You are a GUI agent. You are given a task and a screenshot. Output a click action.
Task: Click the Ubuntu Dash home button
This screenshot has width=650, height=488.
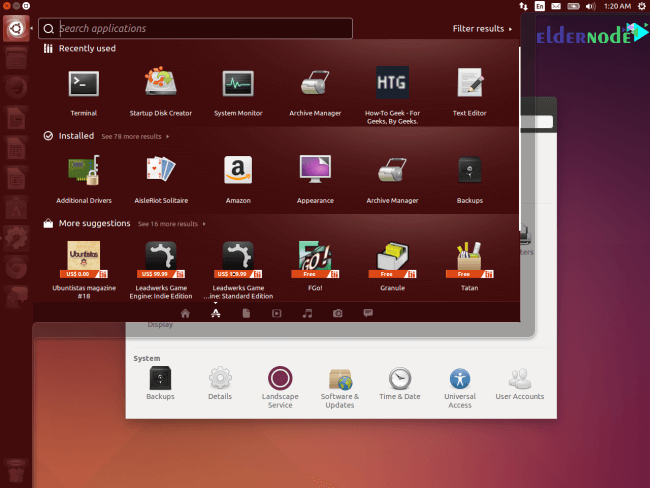pyautogui.click(x=16, y=28)
